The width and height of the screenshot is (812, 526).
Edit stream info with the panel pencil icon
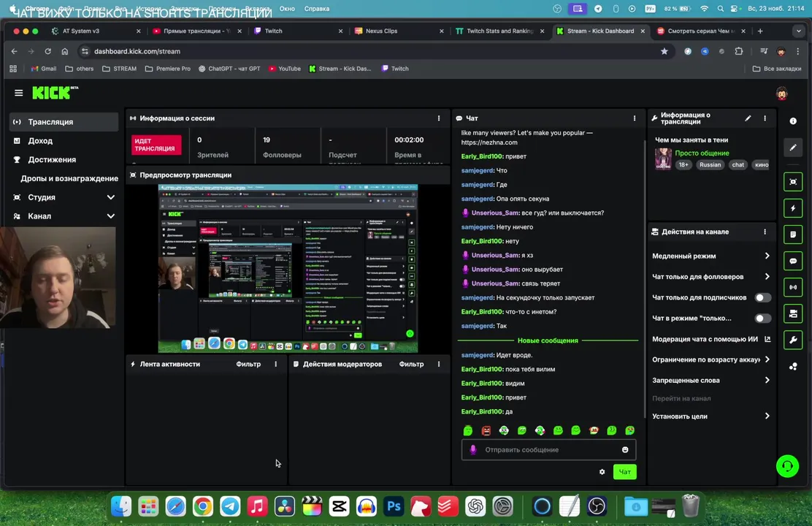click(748, 118)
